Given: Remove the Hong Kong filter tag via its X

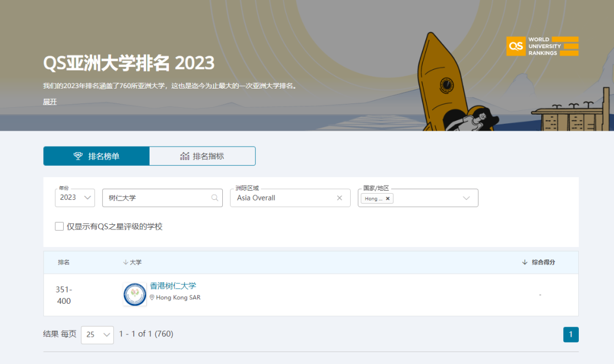Looking at the screenshot, I should (387, 198).
